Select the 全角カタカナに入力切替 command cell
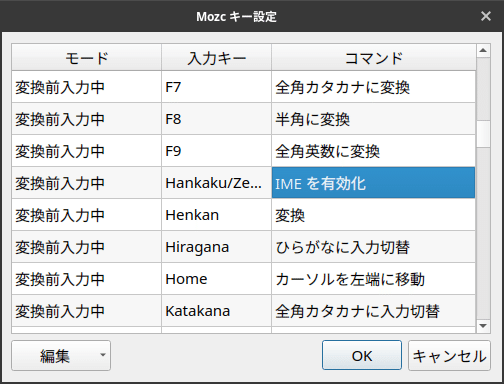This screenshot has width=504, height=384. click(x=374, y=311)
